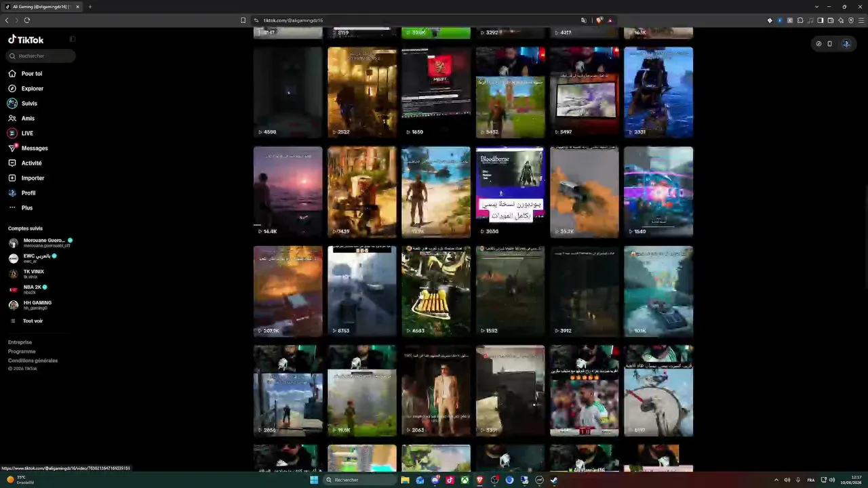Click the phone app icon top right

click(x=829, y=43)
